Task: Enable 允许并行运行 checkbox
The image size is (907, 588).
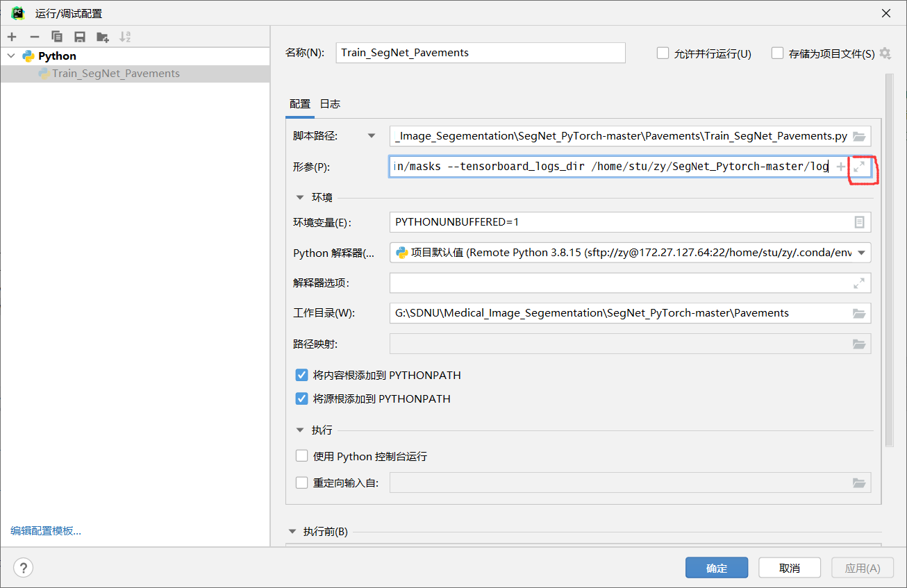Action: [663, 53]
